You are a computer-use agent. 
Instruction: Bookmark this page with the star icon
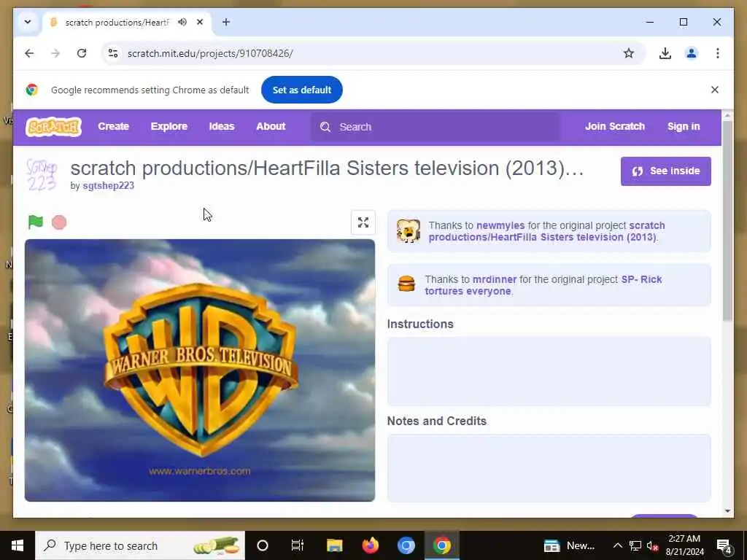629,53
